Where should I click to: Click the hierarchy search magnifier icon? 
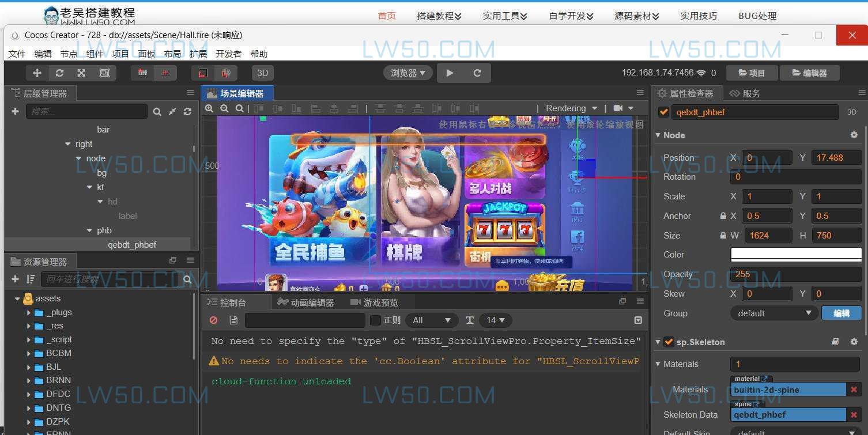click(157, 111)
